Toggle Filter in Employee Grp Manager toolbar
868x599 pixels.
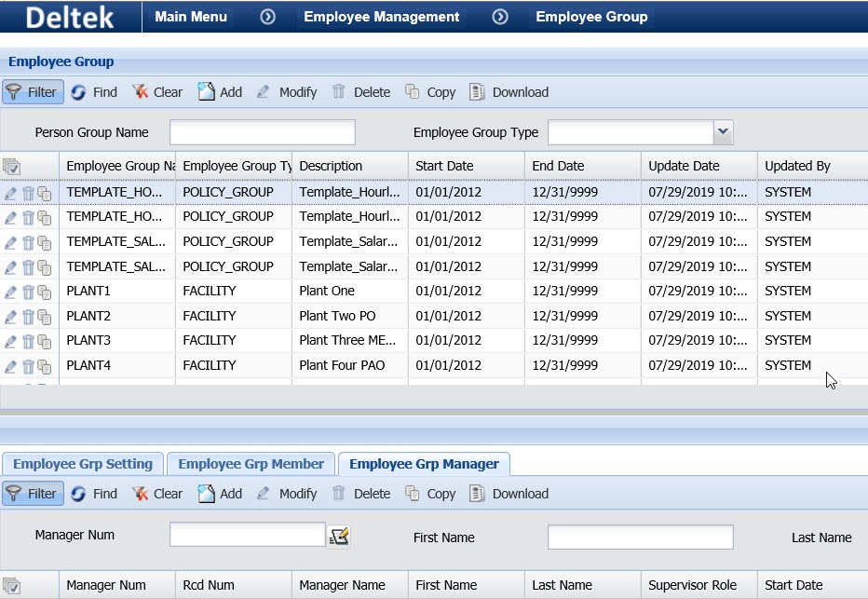[x=33, y=494]
